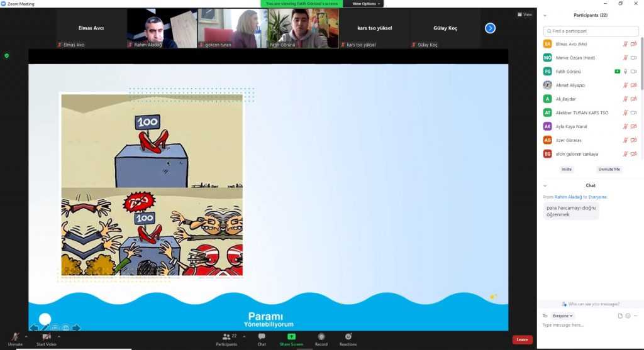Image resolution: width=644 pixels, height=350 pixels.
Task: Click the green encryption shield icon
Action: click(x=7, y=55)
